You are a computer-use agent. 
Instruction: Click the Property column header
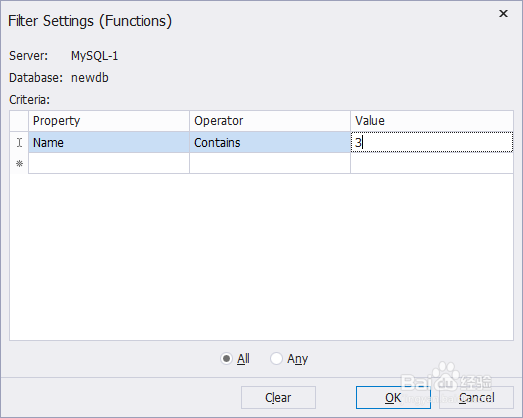(x=109, y=121)
